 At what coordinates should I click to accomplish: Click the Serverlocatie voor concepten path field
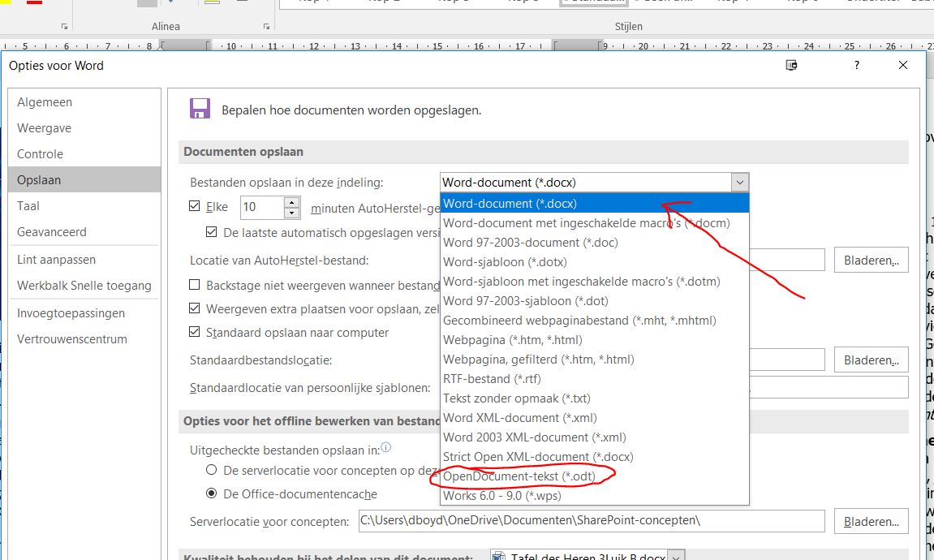(x=592, y=521)
